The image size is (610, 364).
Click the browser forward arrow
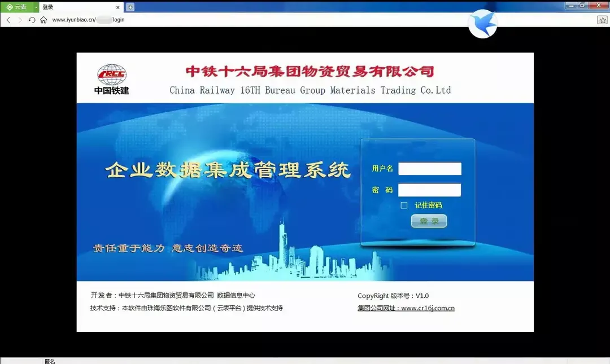tap(19, 20)
